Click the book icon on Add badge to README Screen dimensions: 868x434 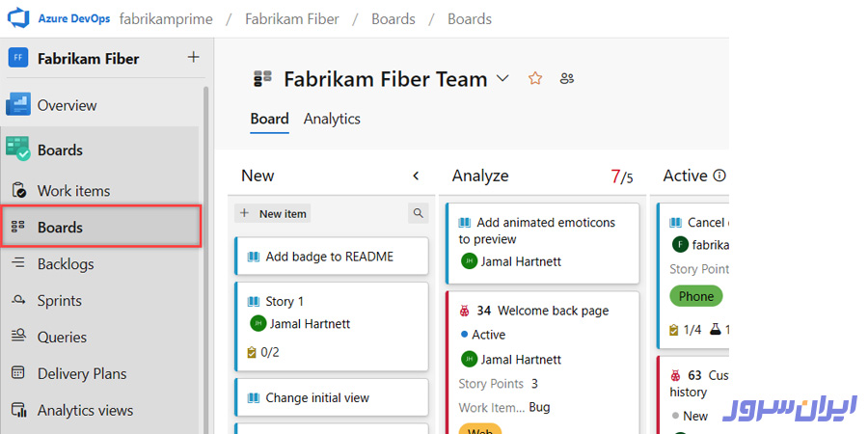click(x=254, y=257)
